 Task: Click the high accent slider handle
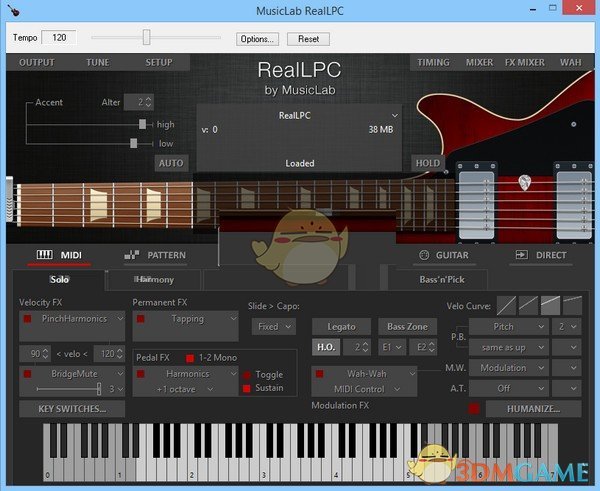click(x=142, y=124)
